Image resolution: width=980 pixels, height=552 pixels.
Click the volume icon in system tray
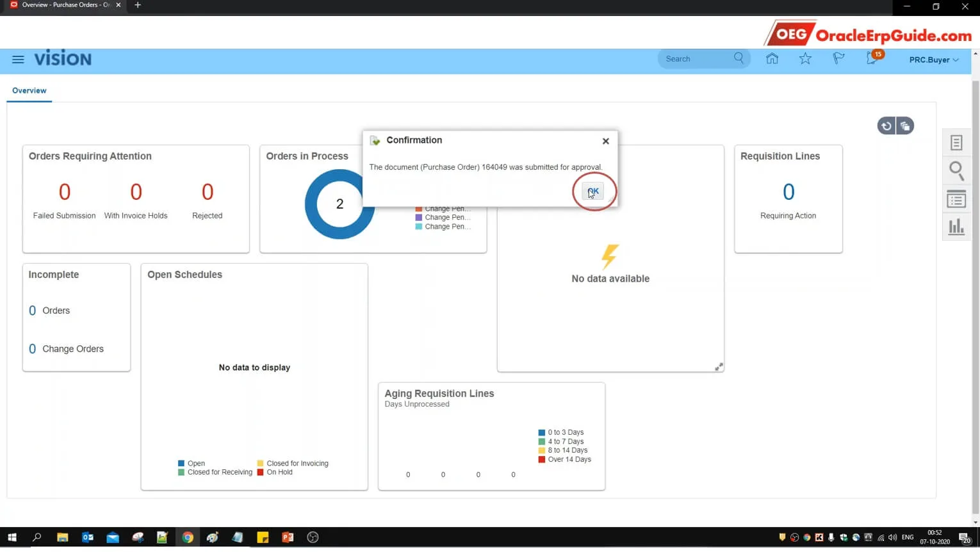coord(892,538)
